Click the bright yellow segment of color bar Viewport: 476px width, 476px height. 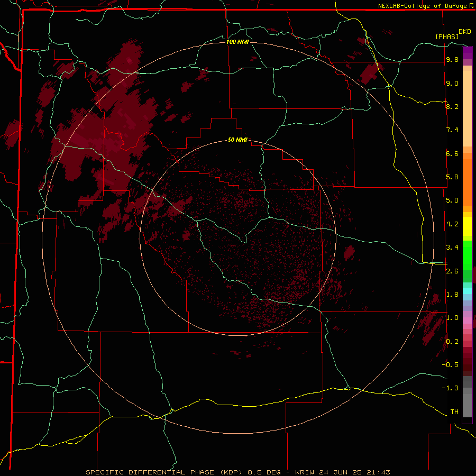pyautogui.click(x=467, y=226)
